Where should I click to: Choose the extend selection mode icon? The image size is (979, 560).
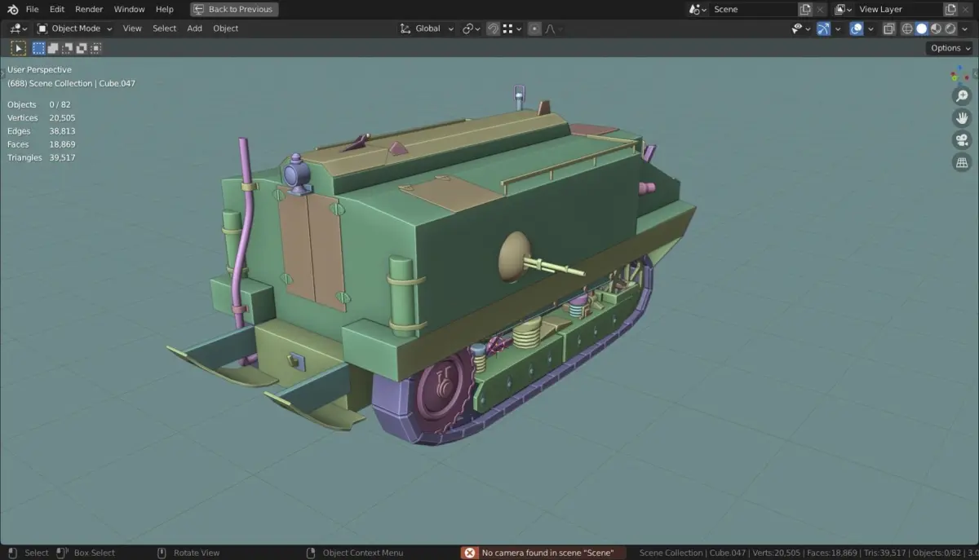point(53,48)
